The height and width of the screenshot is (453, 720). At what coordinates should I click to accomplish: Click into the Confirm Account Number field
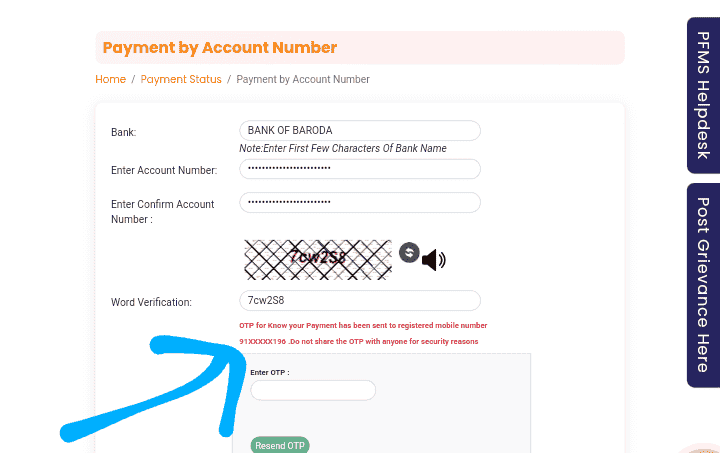[360, 202]
